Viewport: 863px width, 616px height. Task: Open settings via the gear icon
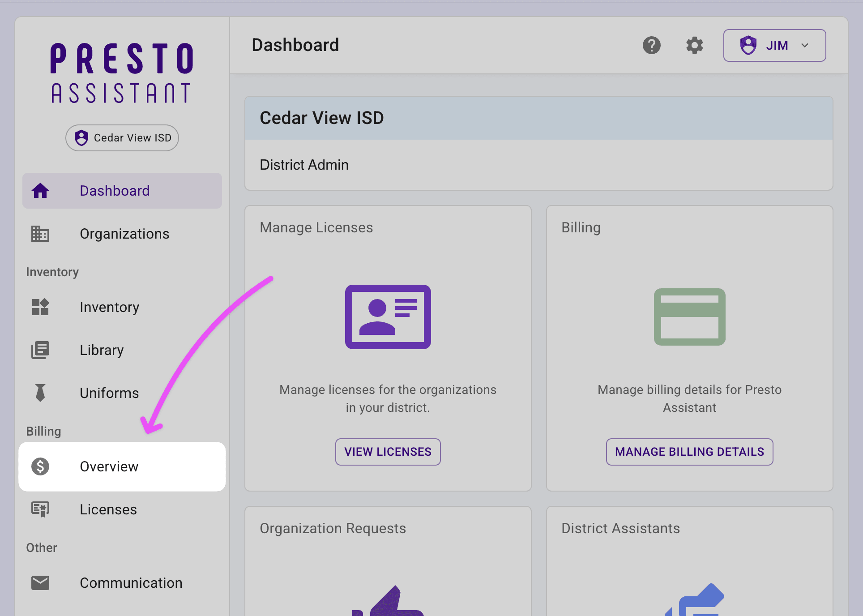(x=694, y=45)
